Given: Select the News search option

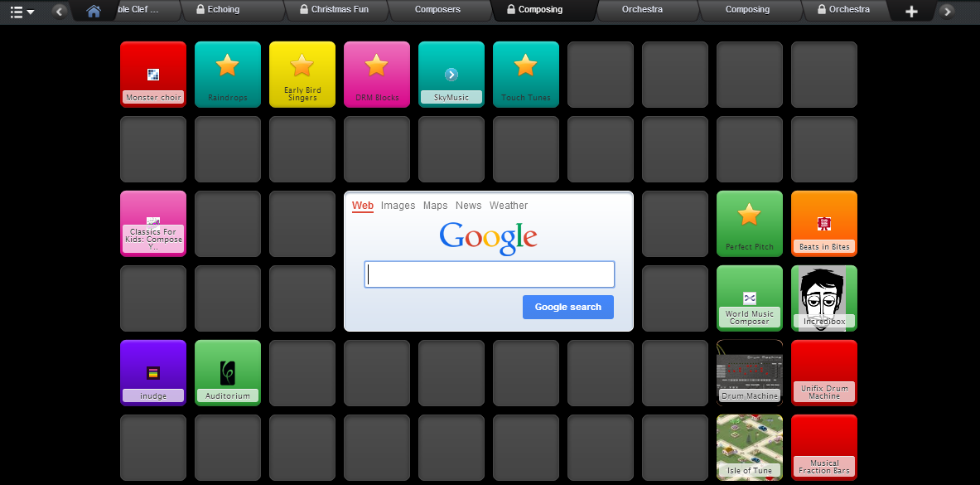Looking at the screenshot, I should click(469, 206).
